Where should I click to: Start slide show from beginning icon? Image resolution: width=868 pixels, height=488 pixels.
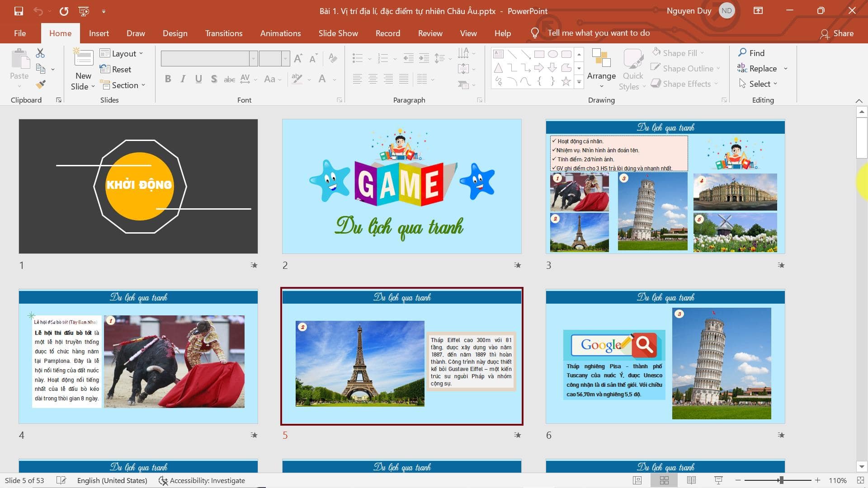coord(84,11)
